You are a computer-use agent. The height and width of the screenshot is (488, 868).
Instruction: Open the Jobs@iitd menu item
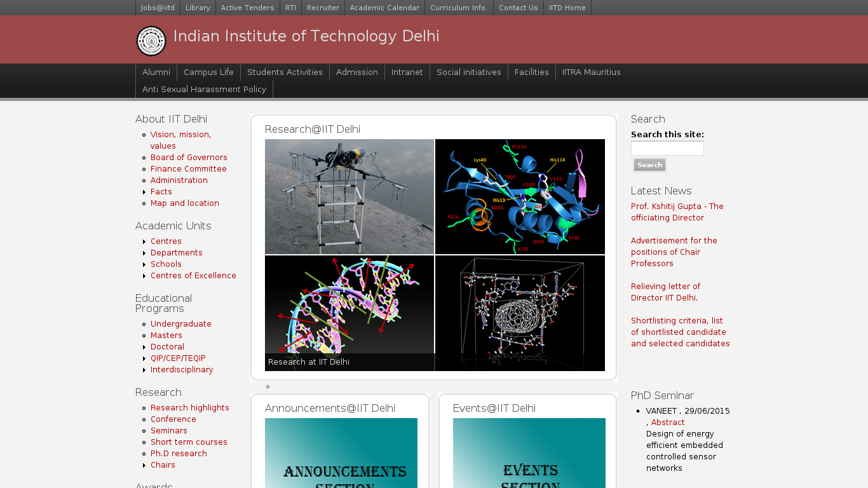pyautogui.click(x=157, y=8)
